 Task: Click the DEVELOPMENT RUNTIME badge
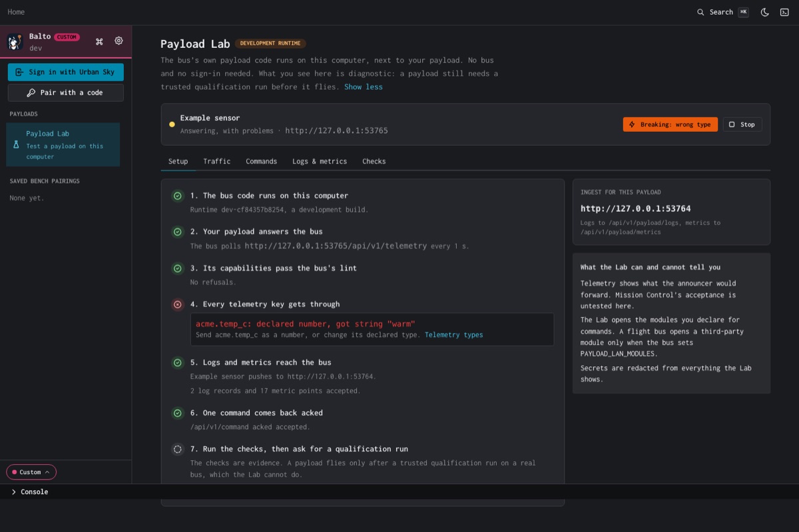[270, 43]
